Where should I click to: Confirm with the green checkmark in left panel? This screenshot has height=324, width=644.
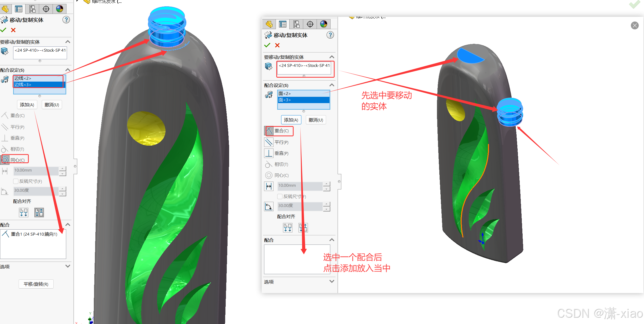coord(3,30)
